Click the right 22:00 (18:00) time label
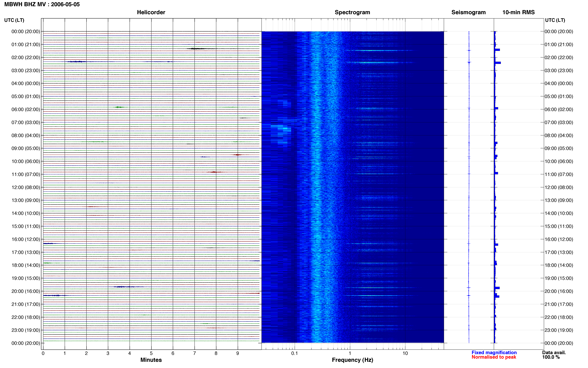 pos(559,317)
